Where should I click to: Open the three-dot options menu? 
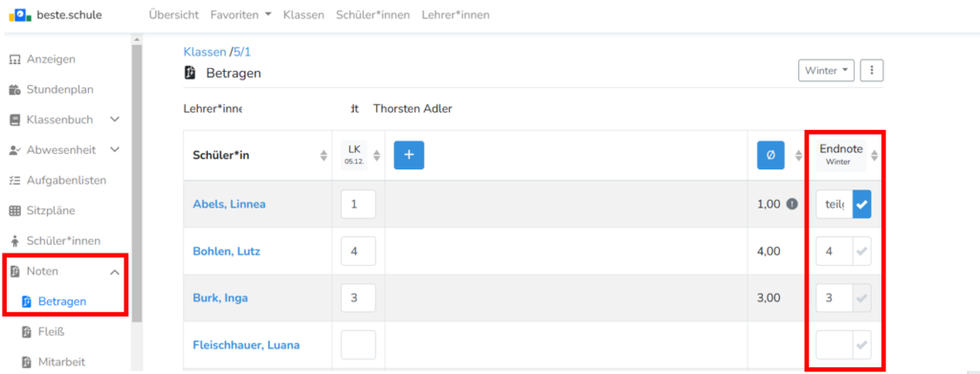(x=872, y=71)
